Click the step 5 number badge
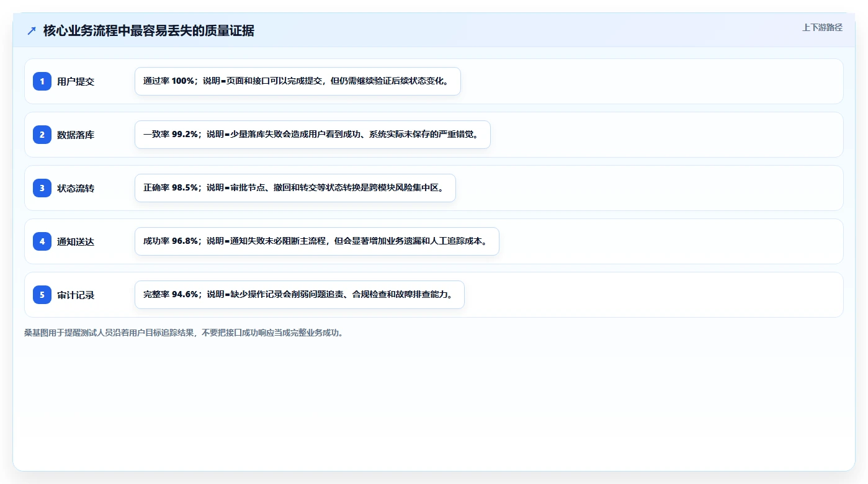Viewport: 868px width, 484px height. point(42,295)
